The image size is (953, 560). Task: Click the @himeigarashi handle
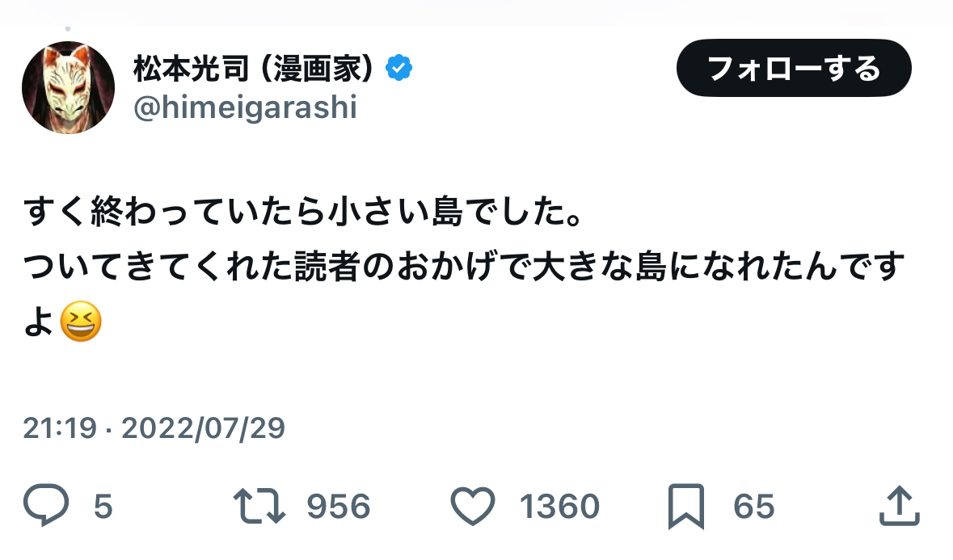tap(244, 107)
